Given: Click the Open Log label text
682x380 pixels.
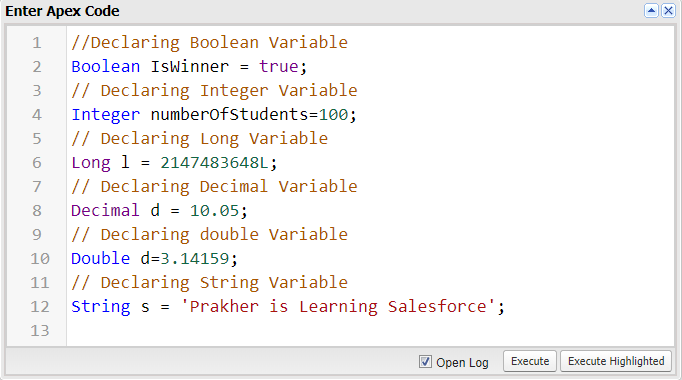Looking at the screenshot, I should [x=462, y=362].
